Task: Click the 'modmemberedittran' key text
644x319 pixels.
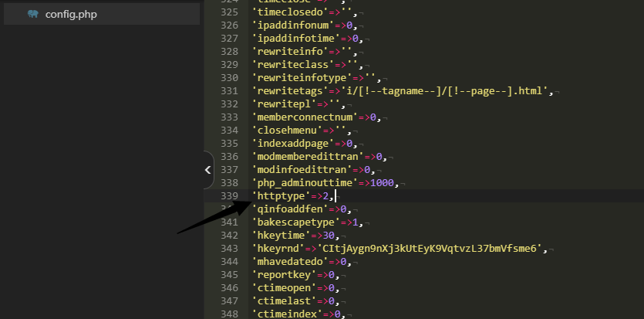Action: coord(308,157)
